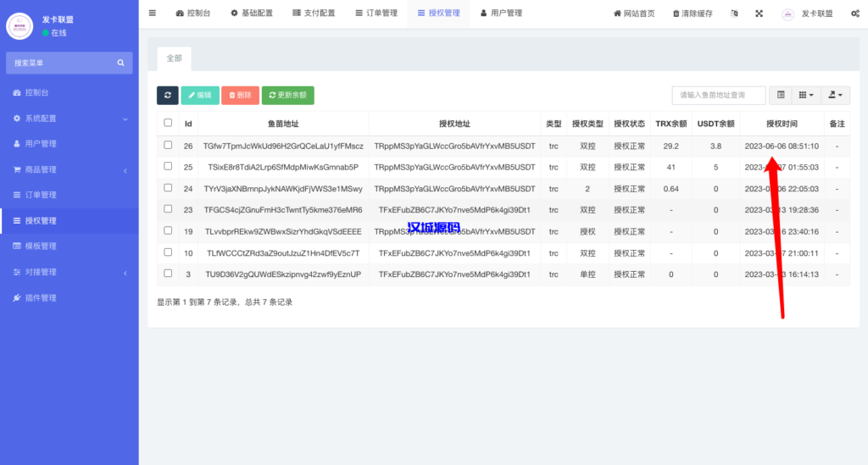Click address TFGCS4cjZGnuFmH3cTwntTy5kme376eMR6
The image size is (868, 465).
pos(283,210)
